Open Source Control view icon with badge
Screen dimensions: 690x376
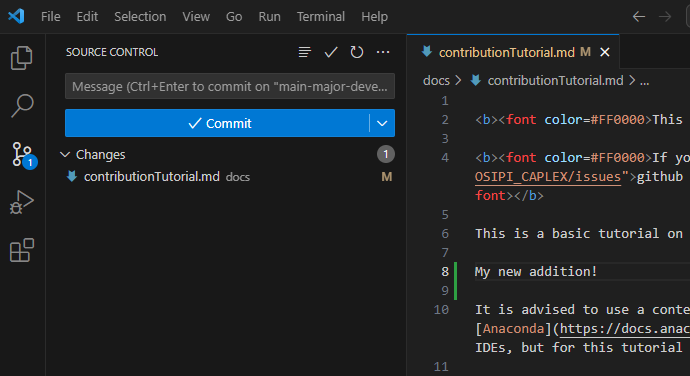coord(24,155)
